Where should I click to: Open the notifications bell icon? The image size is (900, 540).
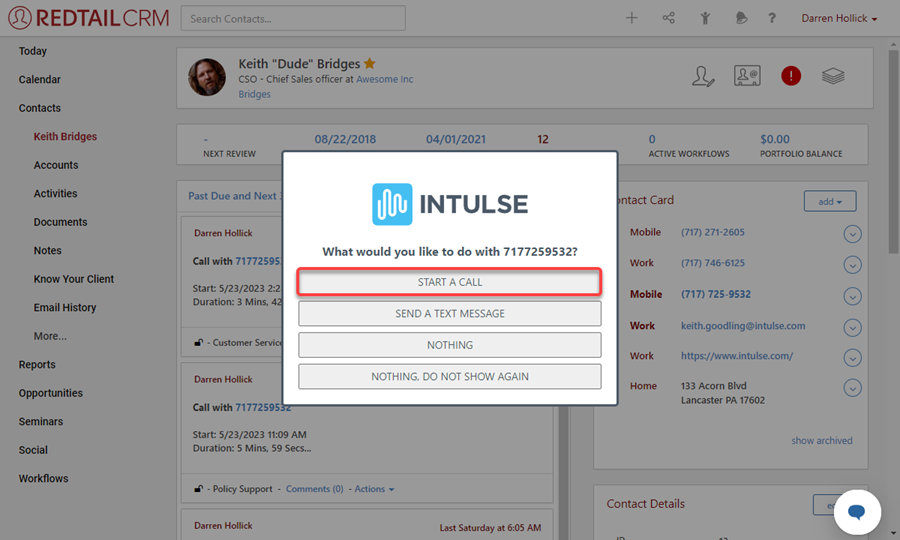pos(741,18)
